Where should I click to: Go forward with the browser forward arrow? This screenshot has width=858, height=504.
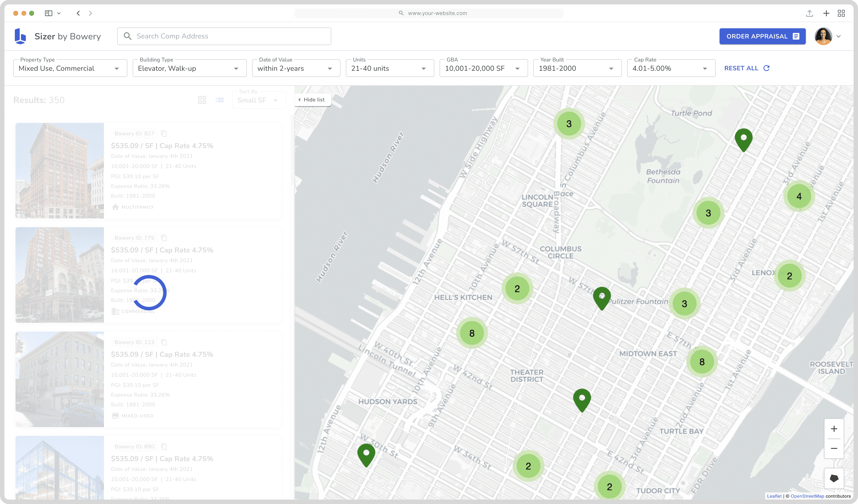[x=90, y=13]
